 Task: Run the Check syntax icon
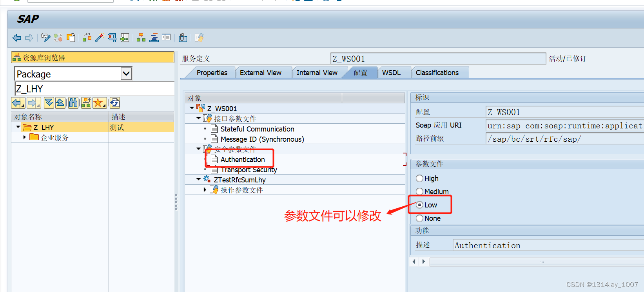[x=87, y=38]
